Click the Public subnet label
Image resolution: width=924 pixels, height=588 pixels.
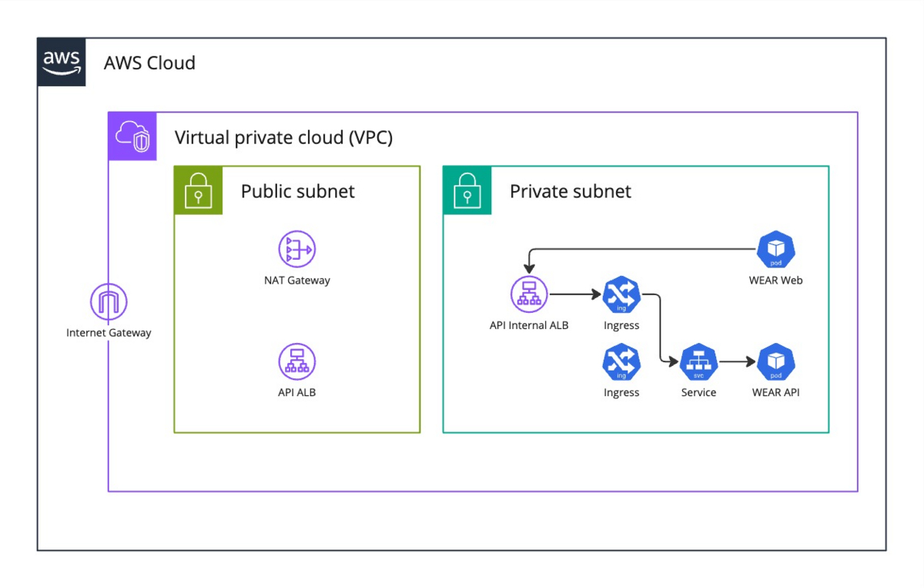(x=298, y=191)
